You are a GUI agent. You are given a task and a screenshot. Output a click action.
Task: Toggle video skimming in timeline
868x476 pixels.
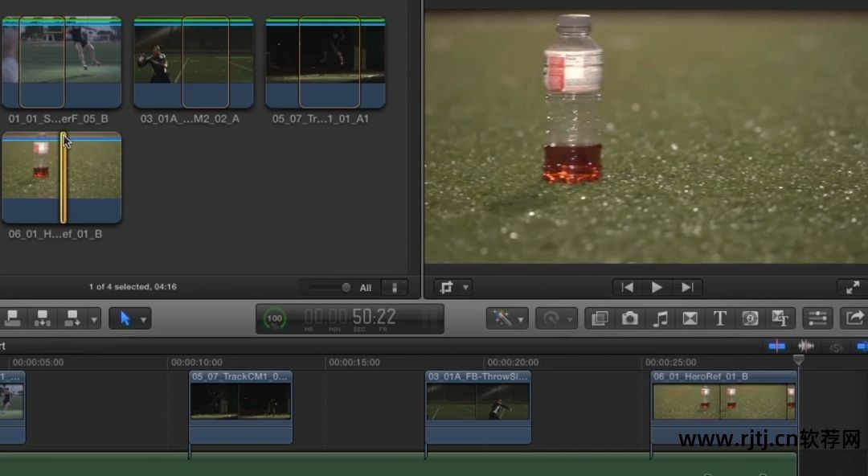tap(776, 347)
